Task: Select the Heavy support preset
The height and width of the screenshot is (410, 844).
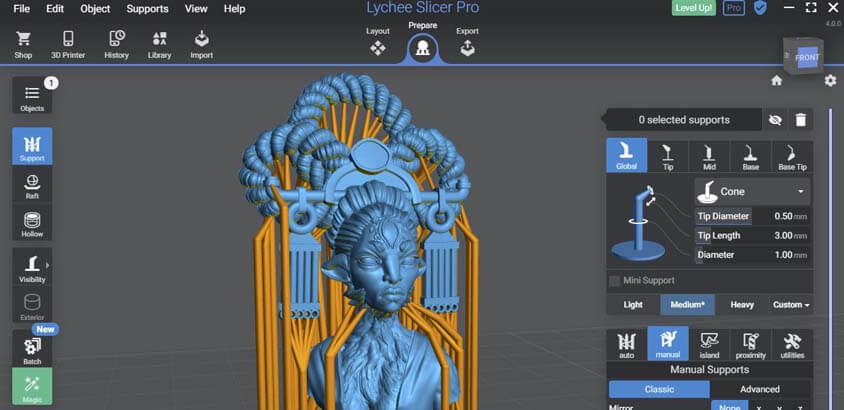Action: coord(742,305)
